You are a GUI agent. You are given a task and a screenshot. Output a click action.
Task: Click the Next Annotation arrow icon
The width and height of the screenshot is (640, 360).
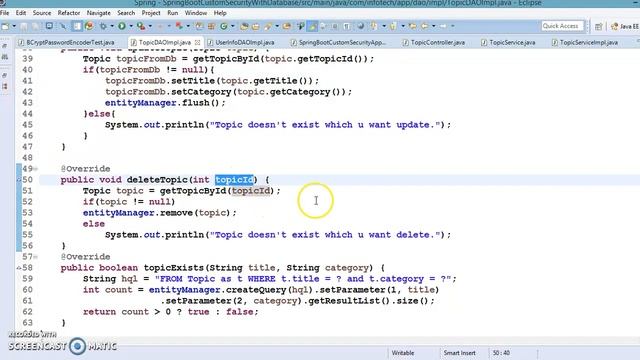tap(374, 26)
